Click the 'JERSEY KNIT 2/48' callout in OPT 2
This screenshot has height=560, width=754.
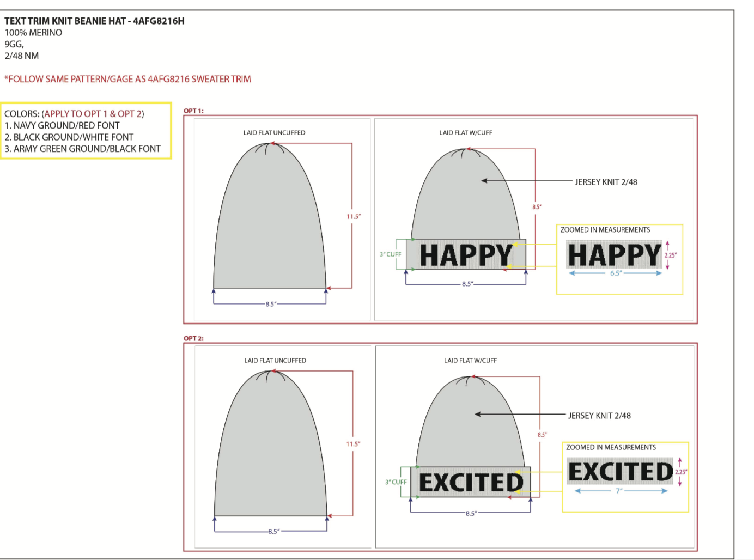(599, 416)
